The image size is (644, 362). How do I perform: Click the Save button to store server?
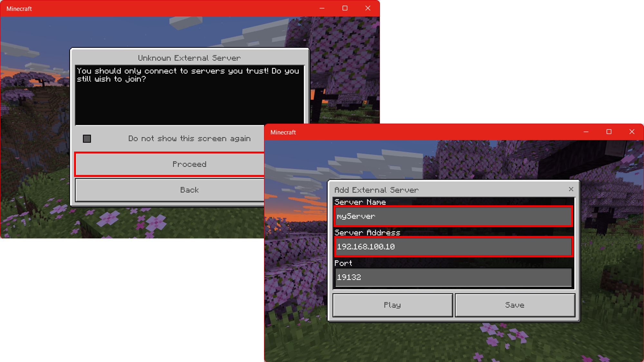tap(515, 305)
